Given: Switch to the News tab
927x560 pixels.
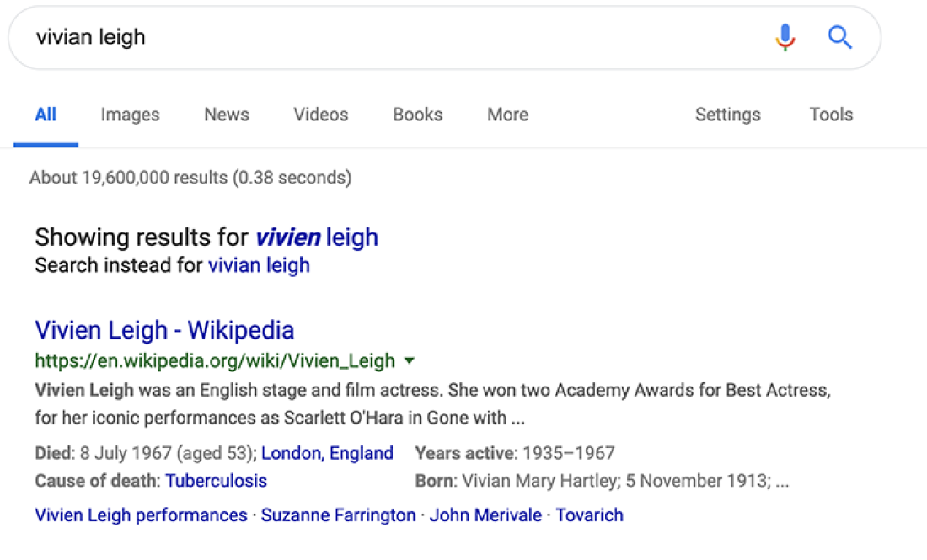Looking at the screenshot, I should click(226, 114).
